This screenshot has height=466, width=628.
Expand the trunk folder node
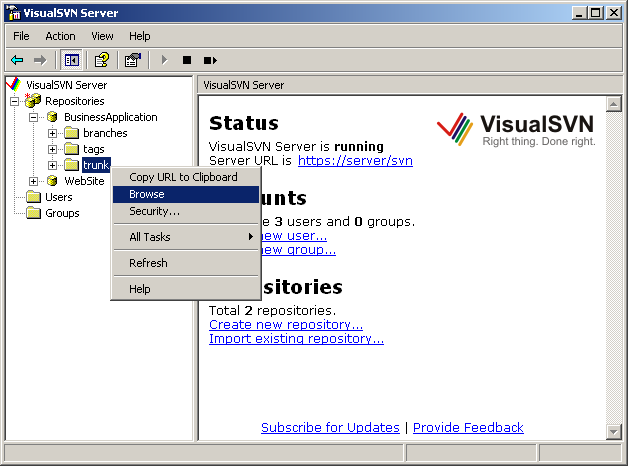click(x=52, y=165)
